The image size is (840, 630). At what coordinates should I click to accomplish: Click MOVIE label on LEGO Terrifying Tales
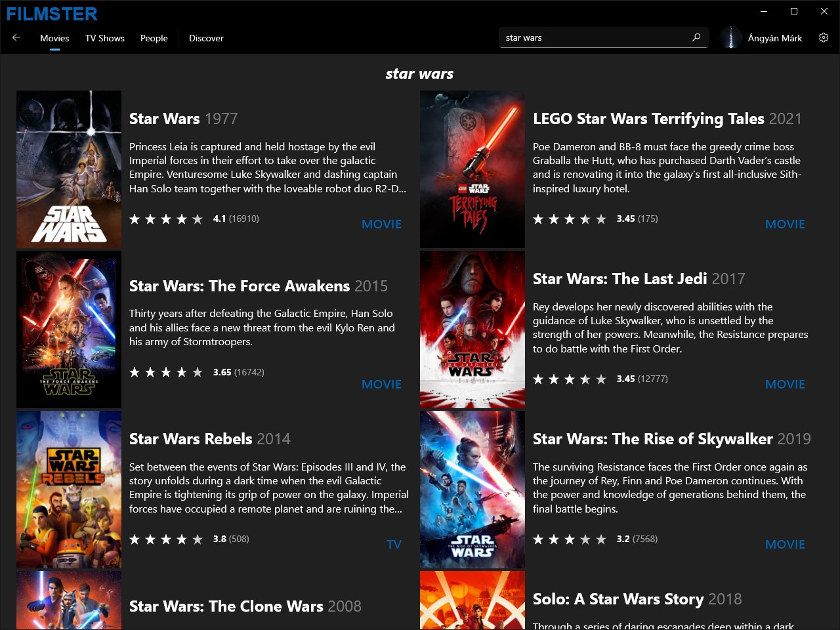pyautogui.click(x=785, y=224)
